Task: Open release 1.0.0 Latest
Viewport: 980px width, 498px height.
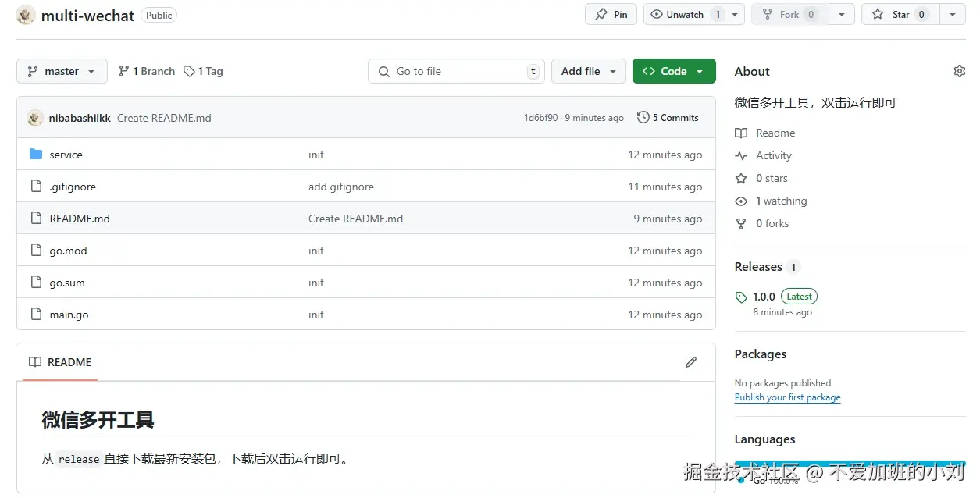Action: click(x=776, y=297)
